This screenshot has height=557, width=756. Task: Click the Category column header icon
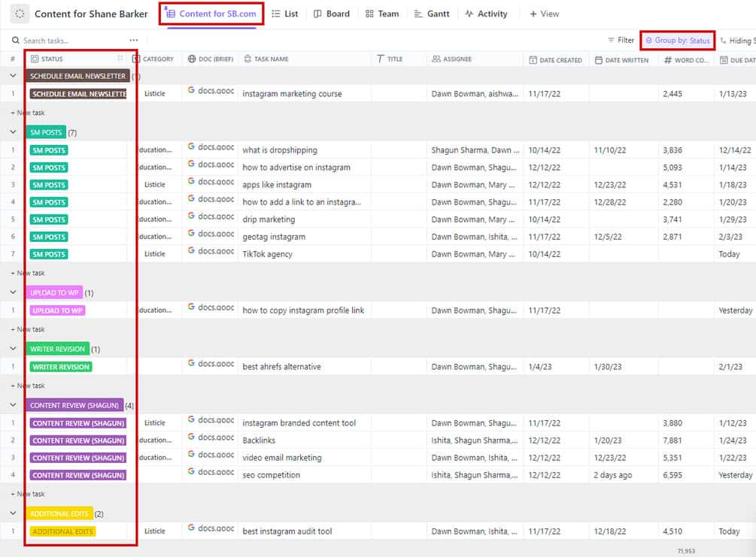pos(136,59)
